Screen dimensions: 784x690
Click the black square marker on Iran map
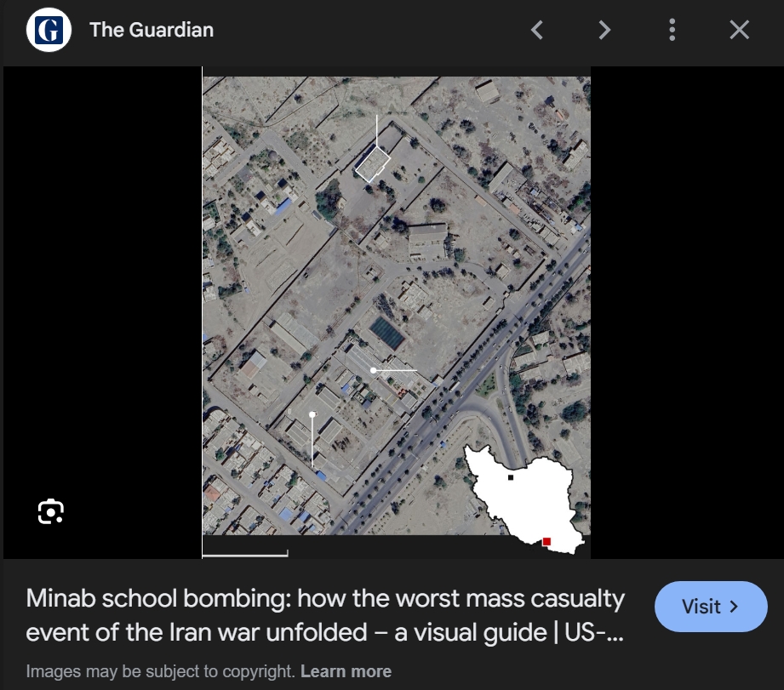(x=511, y=477)
